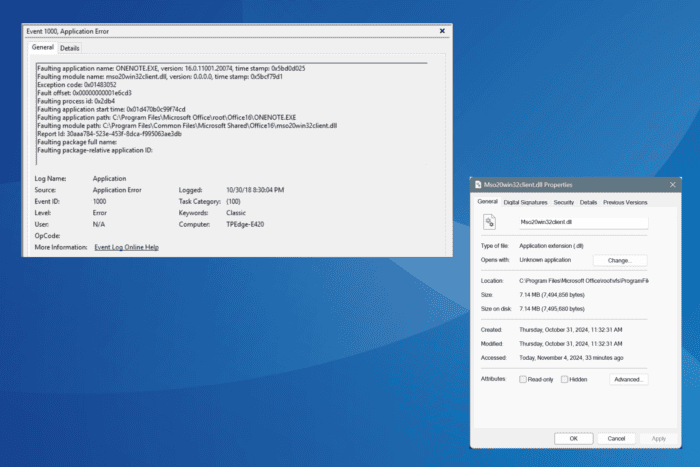
Task: Cancel the Properties dialog
Action: [616, 438]
